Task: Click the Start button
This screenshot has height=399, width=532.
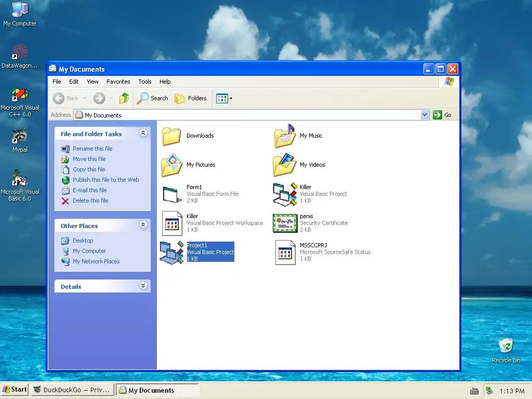Action: [14, 390]
